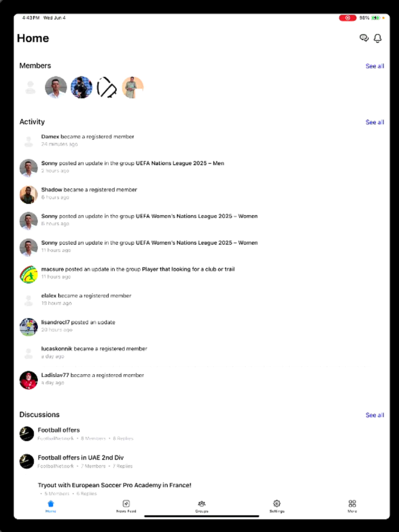This screenshot has height=532, width=399.
Task: Open the Football offers discussion
Action: click(x=59, y=430)
